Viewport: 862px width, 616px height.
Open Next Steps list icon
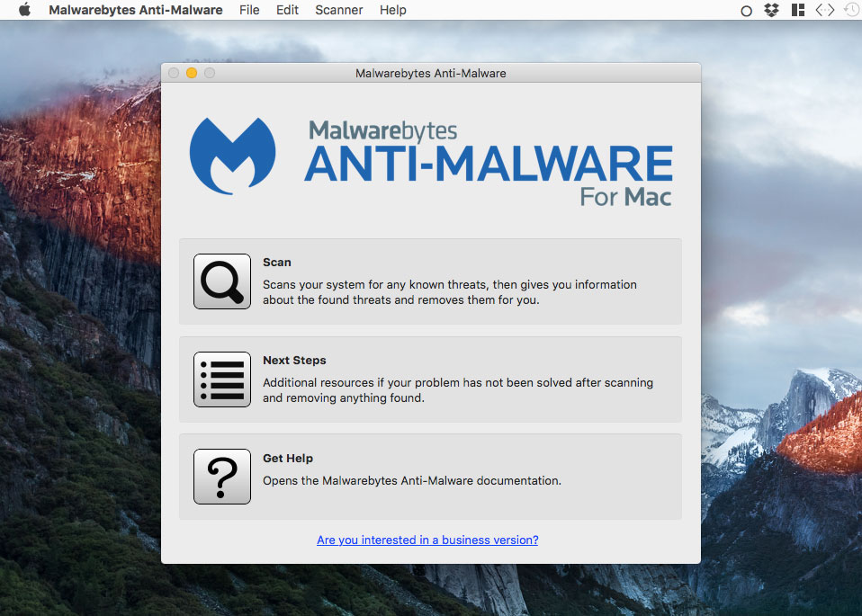[x=222, y=379]
